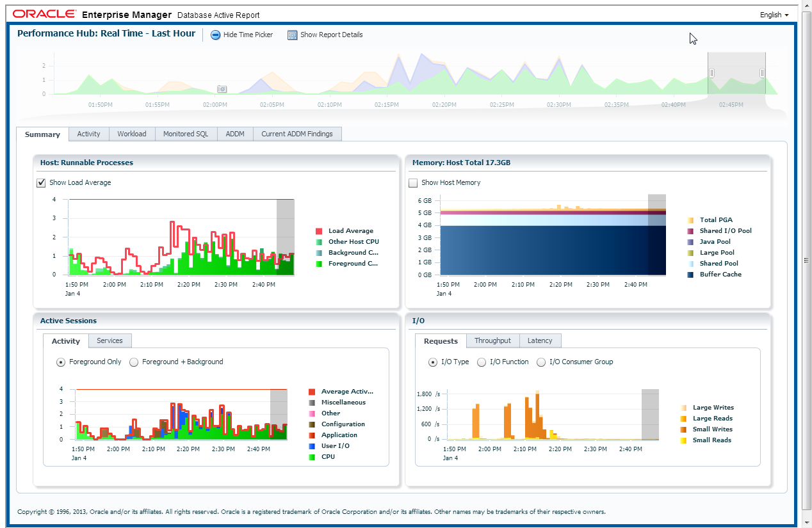Click the Small Reads legend icon
Viewport: 812px width, 528px height.
[683, 440]
